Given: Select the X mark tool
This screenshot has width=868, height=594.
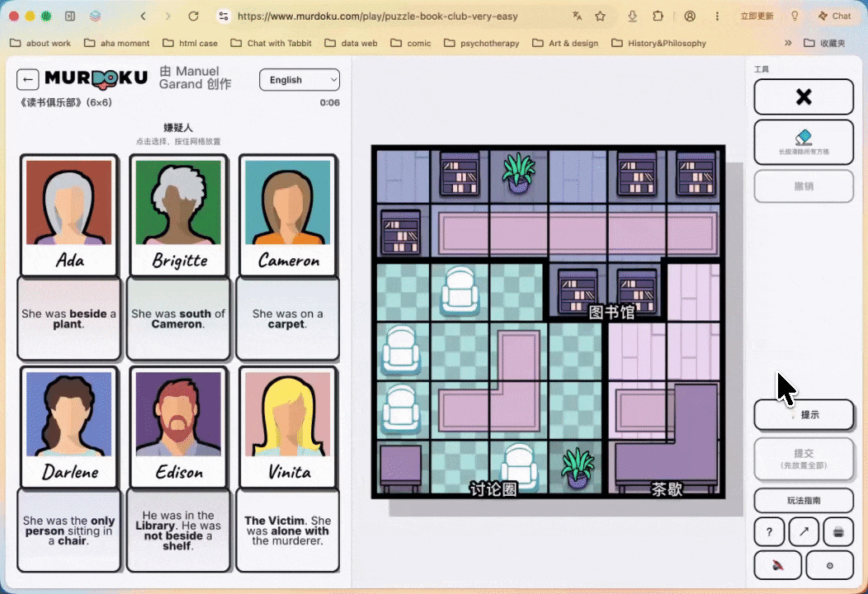Looking at the screenshot, I should pos(804,97).
